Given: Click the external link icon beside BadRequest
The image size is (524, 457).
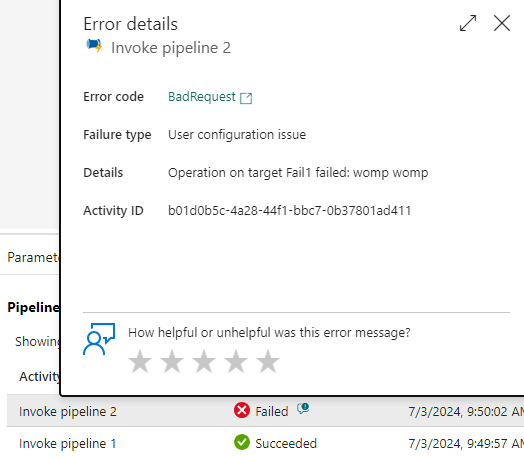Looking at the screenshot, I should (246, 98).
